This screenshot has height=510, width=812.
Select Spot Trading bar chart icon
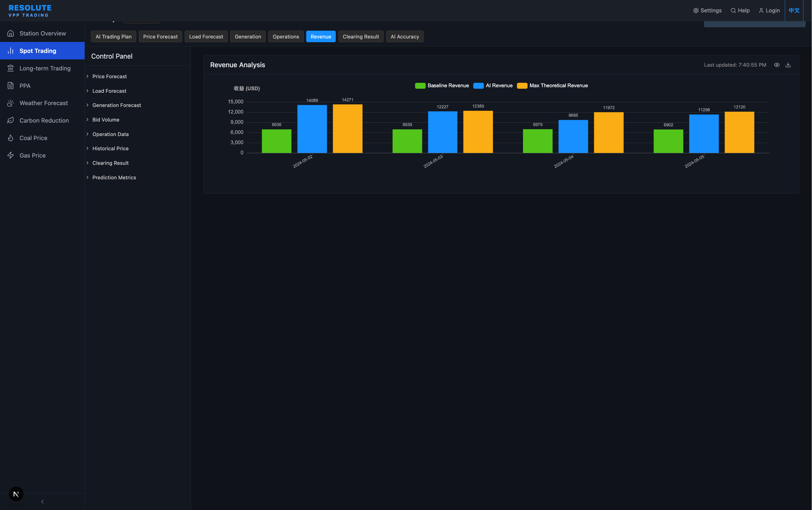(10, 51)
